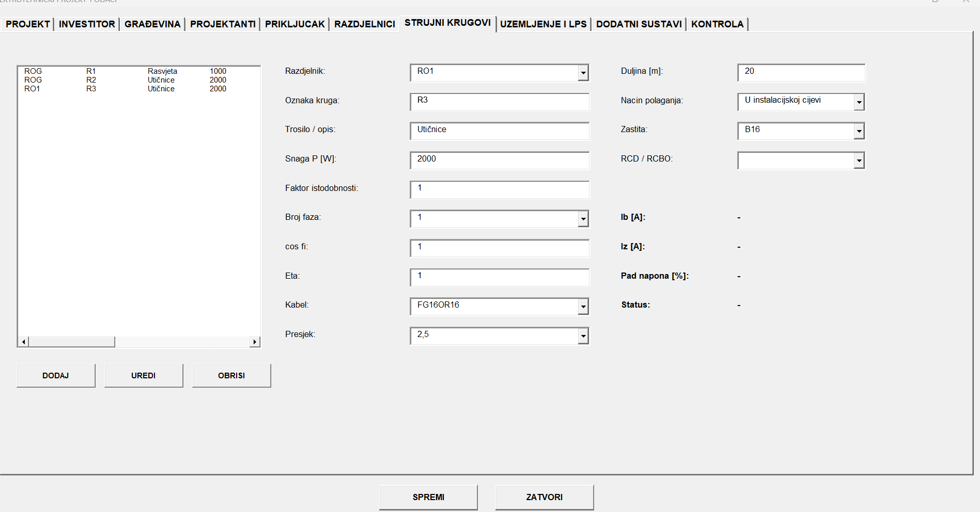
Task: Select the ROG R2 Utičnice row
Action: click(x=138, y=80)
